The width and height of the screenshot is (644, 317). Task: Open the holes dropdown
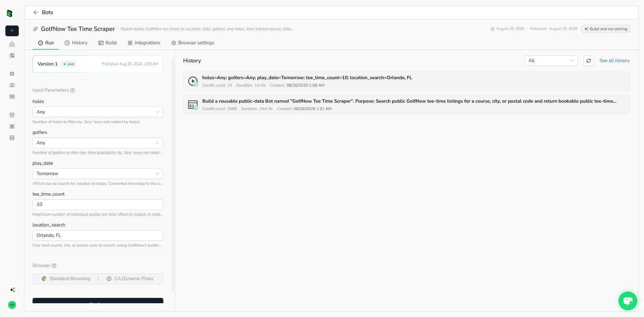pos(98,112)
